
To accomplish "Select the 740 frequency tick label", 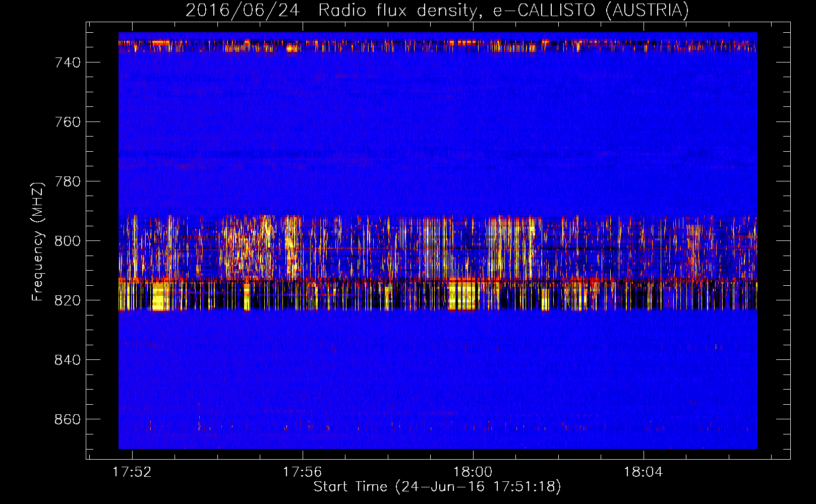I will coord(68,62).
